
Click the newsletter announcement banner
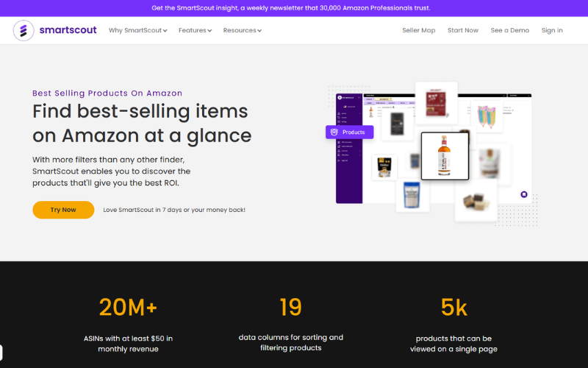pyautogui.click(x=291, y=8)
